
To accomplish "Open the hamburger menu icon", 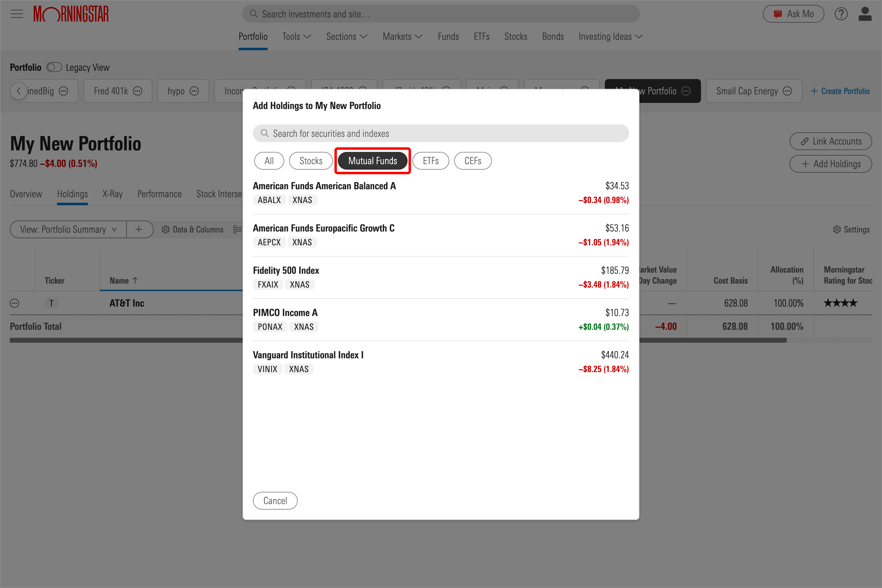I will pyautogui.click(x=17, y=14).
